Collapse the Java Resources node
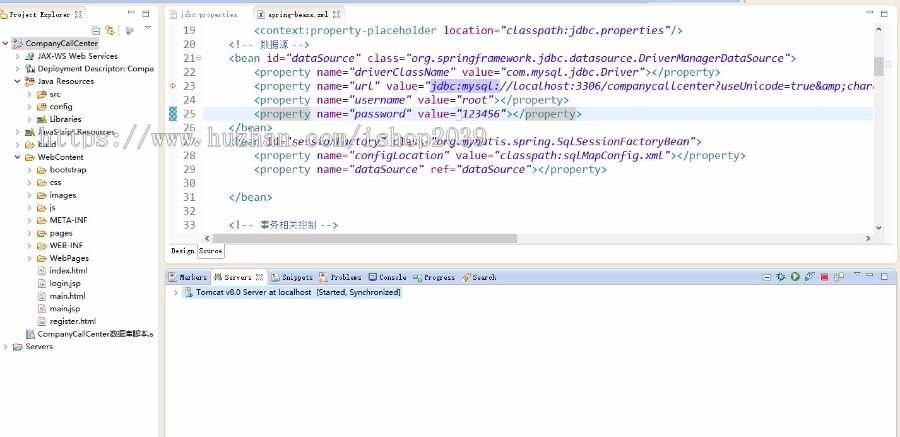This screenshot has height=437, width=900. (18, 82)
